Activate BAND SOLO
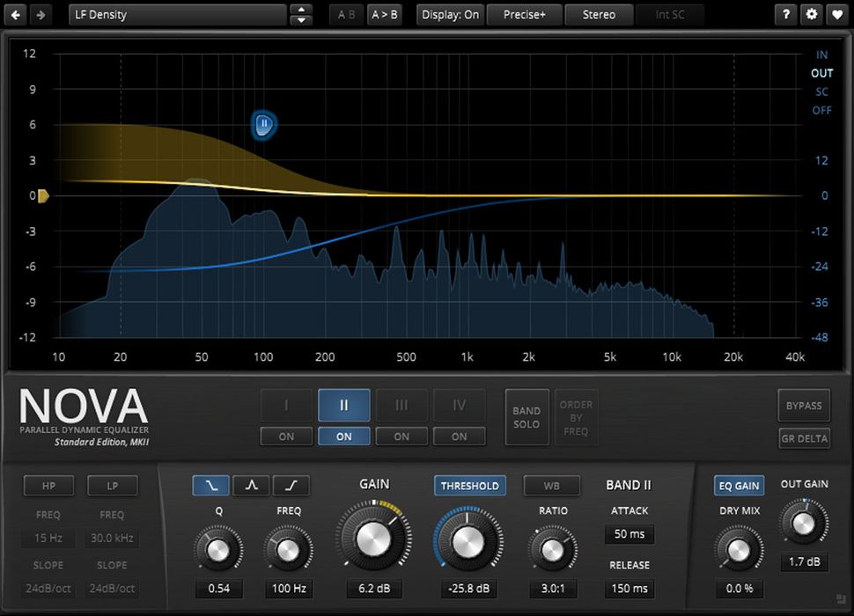Viewport: 854px width, 616px height. tap(526, 417)
